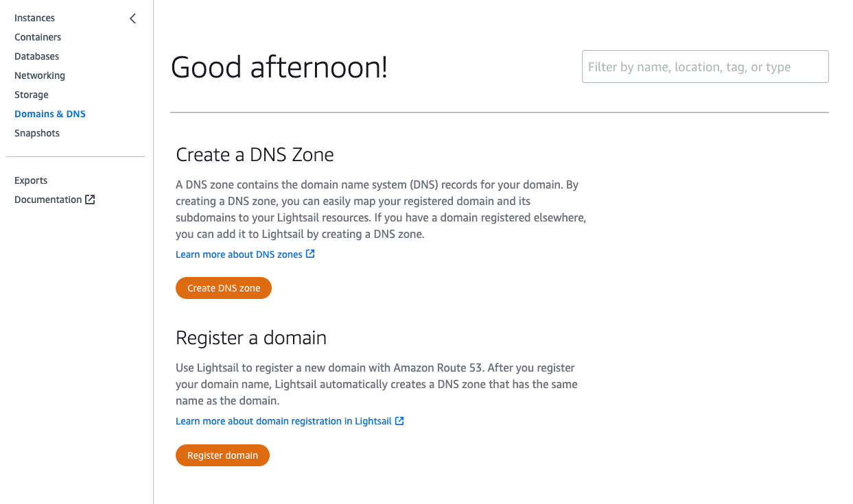This screenshot has height=504, width=853.
Task: Open the Databases page
Action: click(36, 56)
